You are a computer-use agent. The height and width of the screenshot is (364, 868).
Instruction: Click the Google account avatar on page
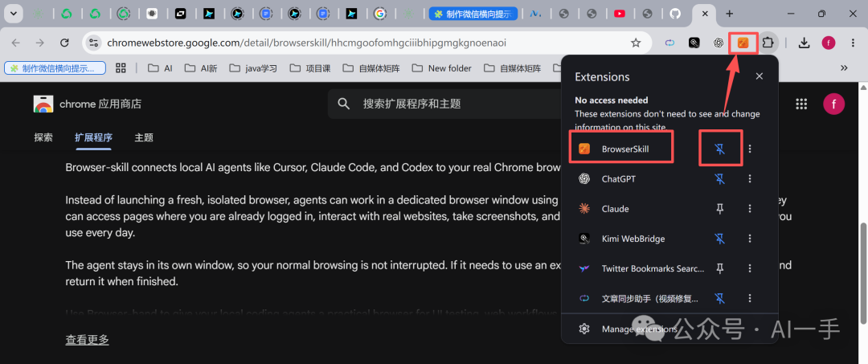(x=833, y=104)
